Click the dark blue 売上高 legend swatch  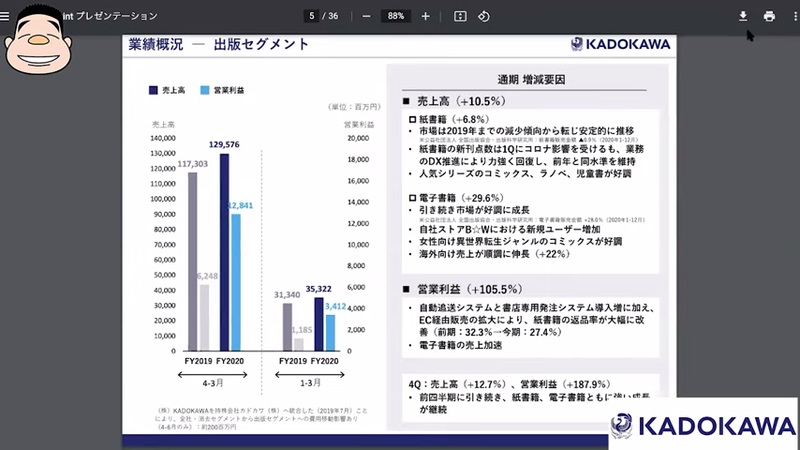tap(153, 90)
